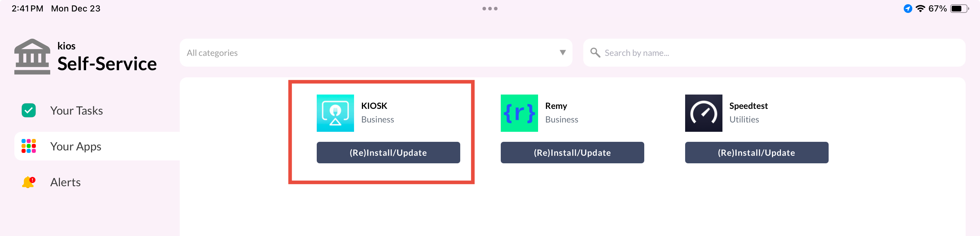Open the KIOSK app icon
The width and height of the screenshot is (980, 236).
pyautogui.click(x=335, y=113)
